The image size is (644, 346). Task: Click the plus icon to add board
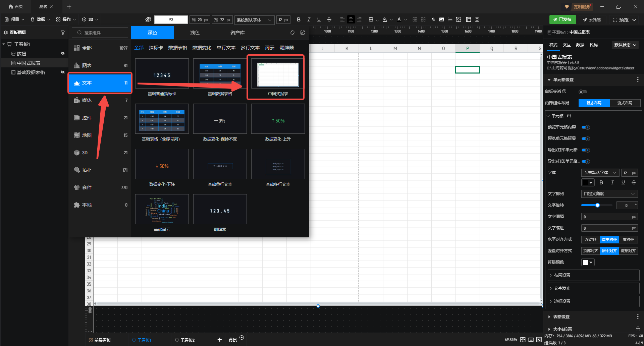tap(219, 340)
